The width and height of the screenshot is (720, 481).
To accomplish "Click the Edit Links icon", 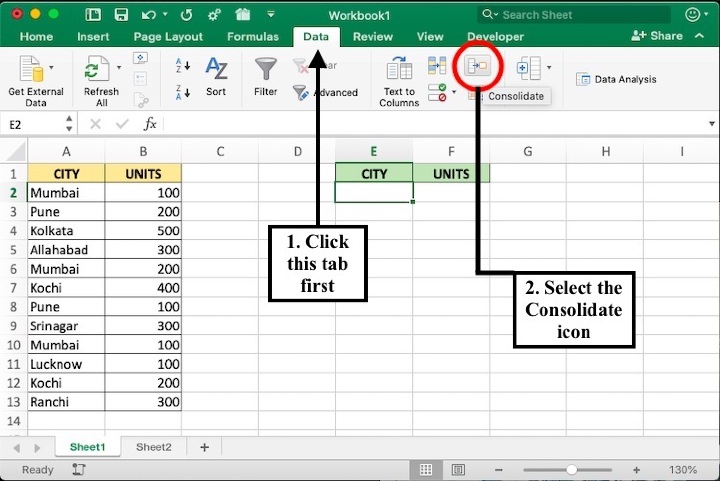I will (x=141, y=100).
